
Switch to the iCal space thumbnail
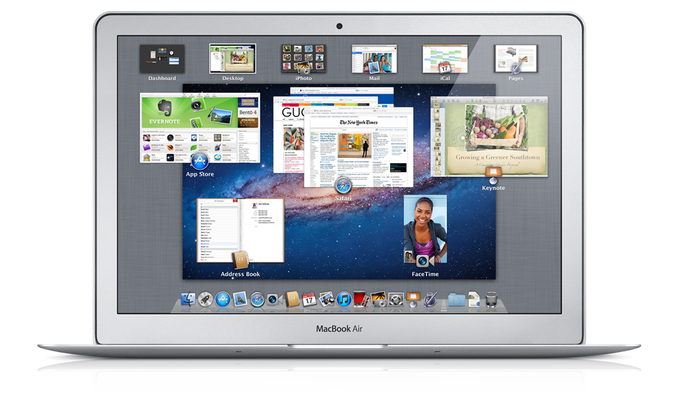(x=445, y=59)
